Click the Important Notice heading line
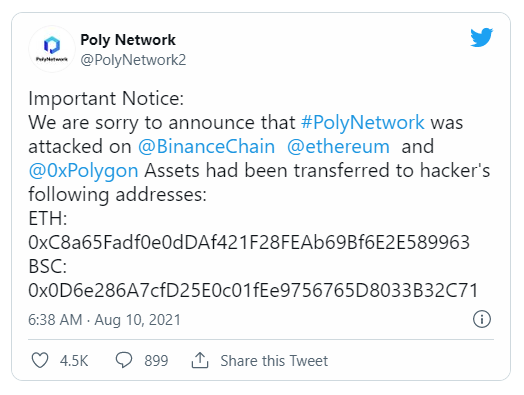Viewport: 524px width, 395px height. coord(106,99)
